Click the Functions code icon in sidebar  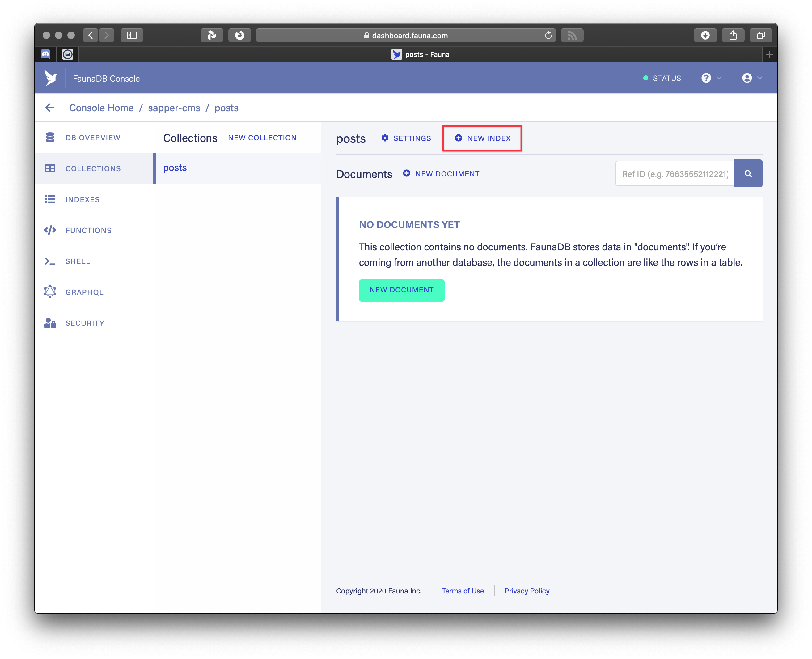coord(50,230)
